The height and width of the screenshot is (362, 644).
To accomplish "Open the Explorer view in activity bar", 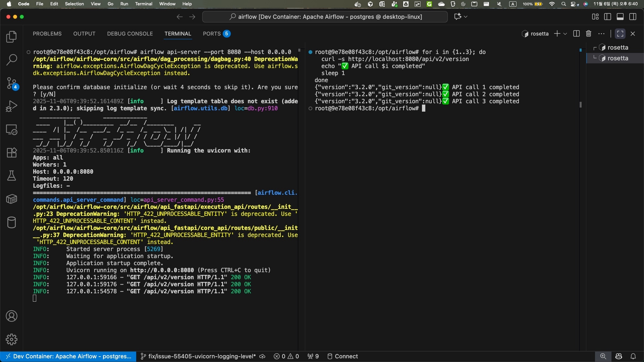I will [x=11, y=37].
